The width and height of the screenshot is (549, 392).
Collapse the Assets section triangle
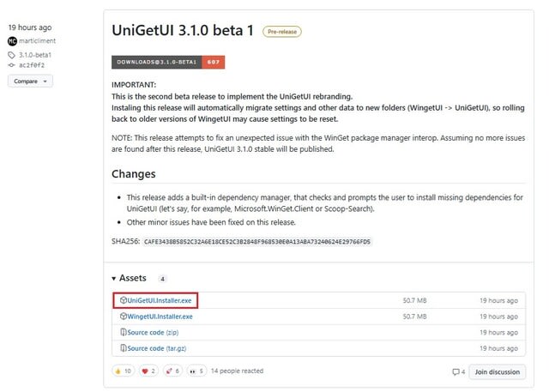(x=114, y=279)
